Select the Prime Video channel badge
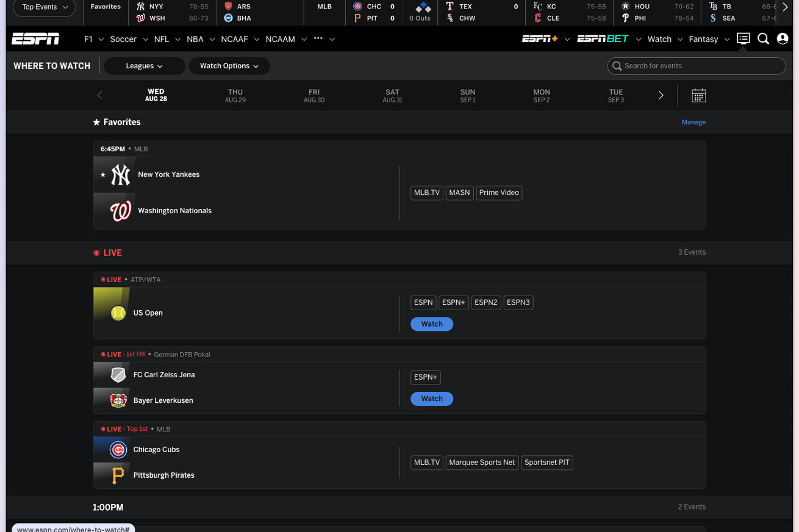799x532 pixels. click(x=498, y=193)
